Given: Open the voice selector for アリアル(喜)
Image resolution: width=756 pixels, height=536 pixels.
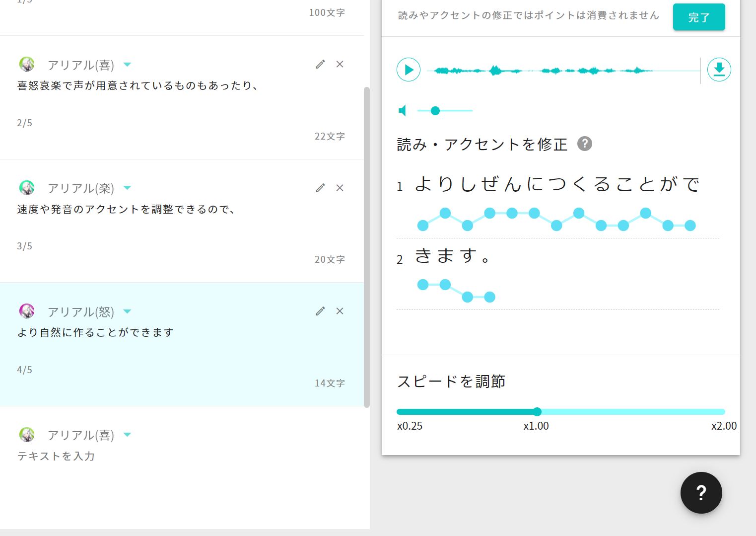Looking at the screenshot, I should coord(127,64).
